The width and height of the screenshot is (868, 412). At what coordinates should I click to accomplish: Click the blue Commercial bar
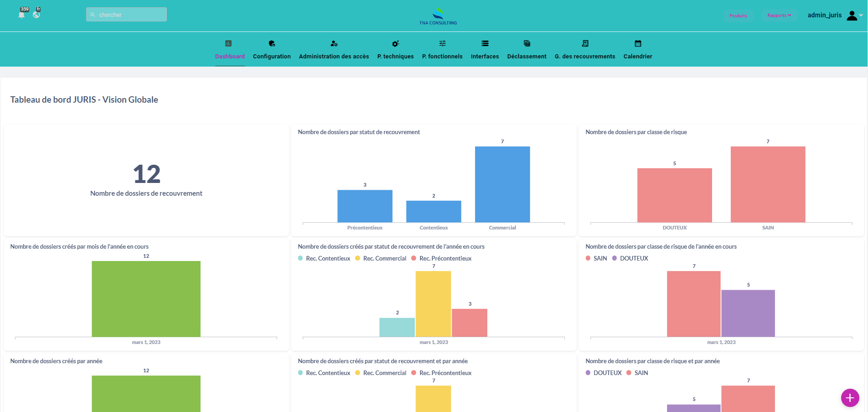[502, 184]
